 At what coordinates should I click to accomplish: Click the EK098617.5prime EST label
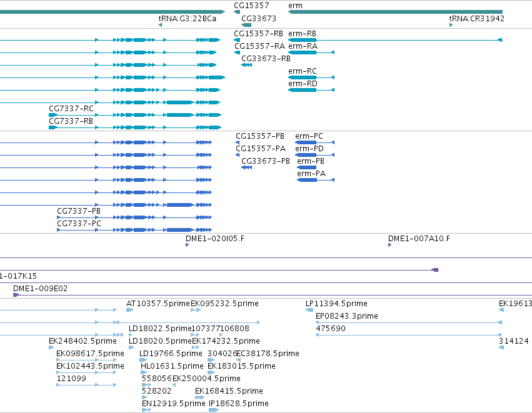click(90, 354)
